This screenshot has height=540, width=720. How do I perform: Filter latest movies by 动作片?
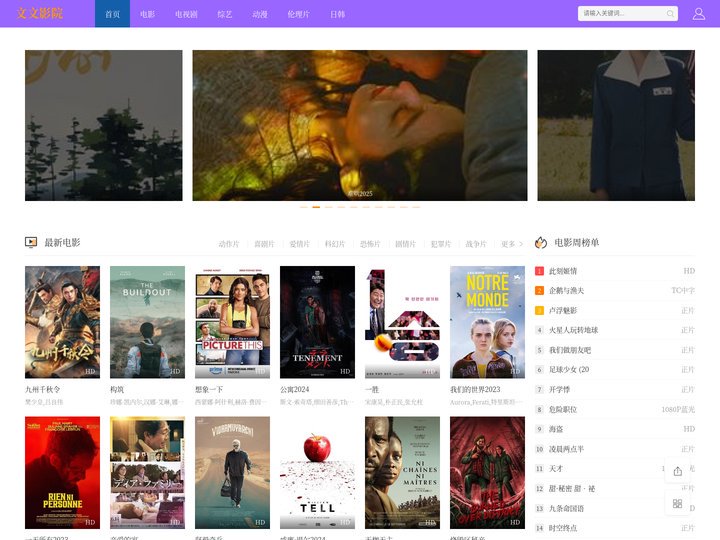coord(229,244)
